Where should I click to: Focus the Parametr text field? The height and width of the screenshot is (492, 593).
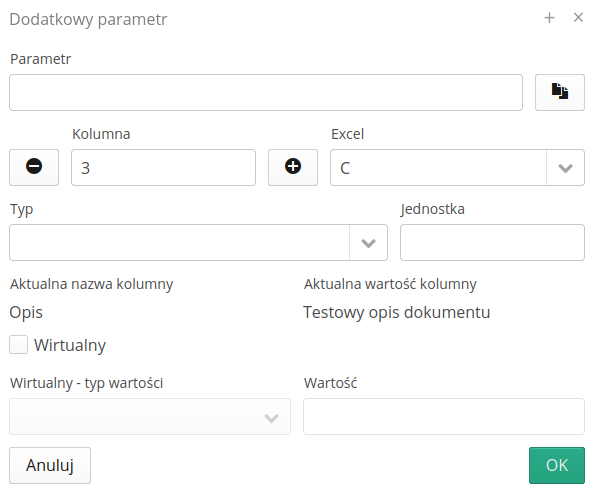click(x=266, y=92)
